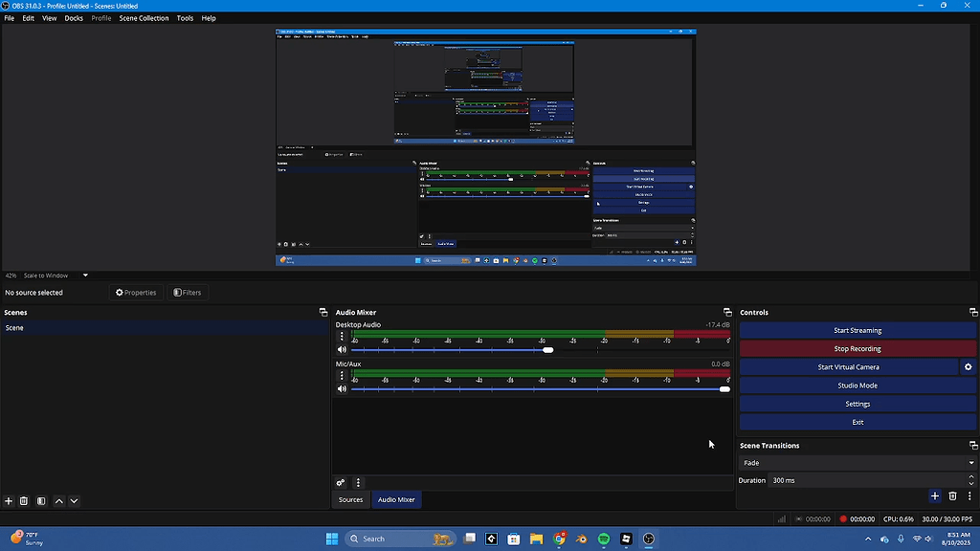Show hidden system tray icons
980x551 pixels.
pos(867,540)
